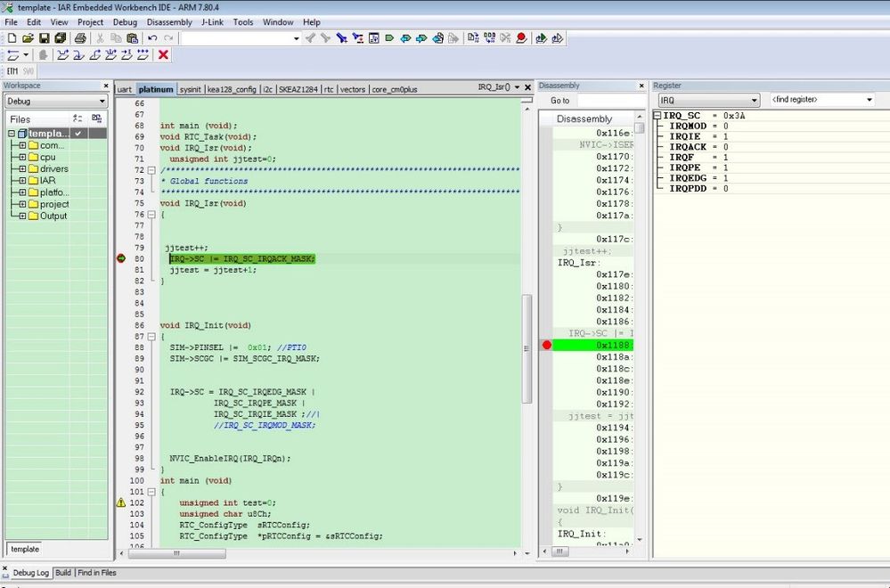Reset the debug target
890x588 pixels.
12,55
